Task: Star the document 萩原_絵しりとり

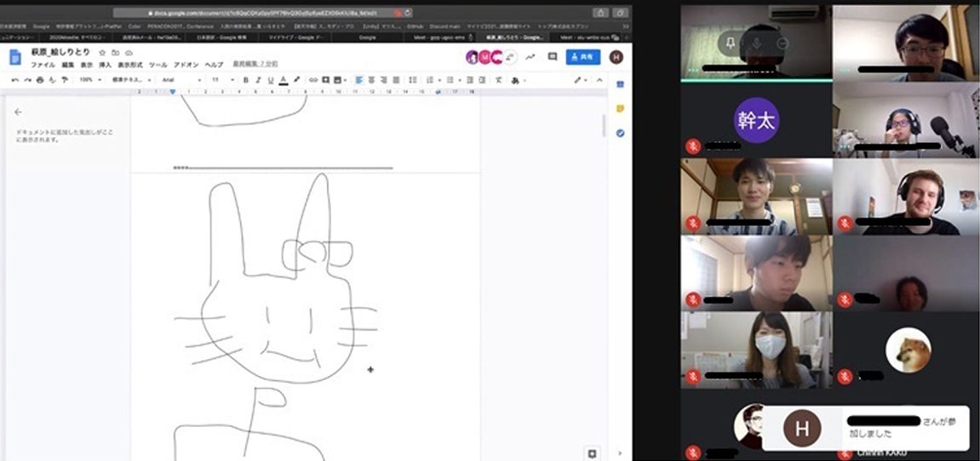Action: (x=102, y=53)
